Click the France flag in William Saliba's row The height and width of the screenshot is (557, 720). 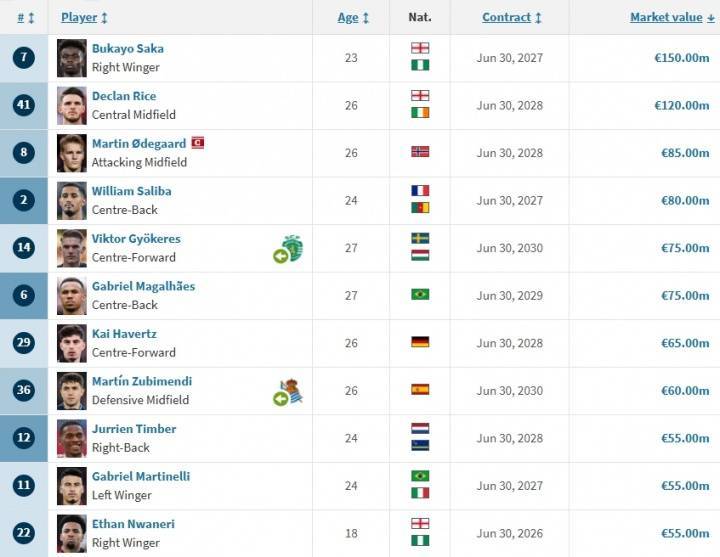[x=420, y=191]
